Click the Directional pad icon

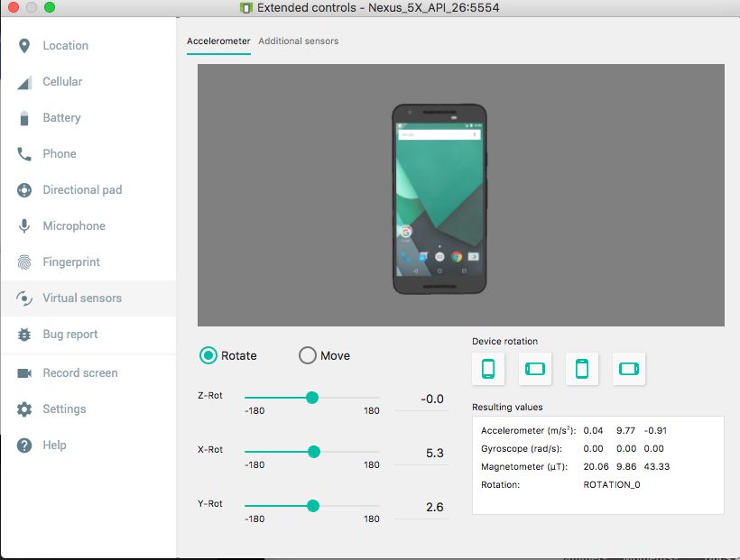(x=24, y=190)
